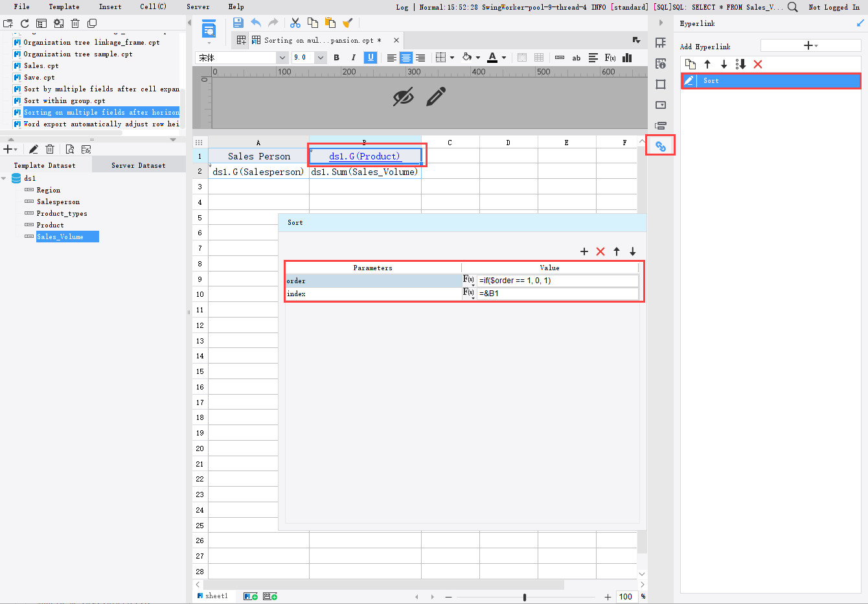
Task: Click the Redo arrow icon
Action: tap(273, 23)
